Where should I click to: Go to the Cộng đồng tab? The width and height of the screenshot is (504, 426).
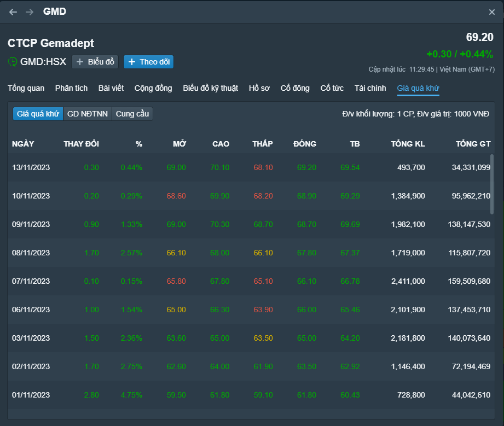click(x=153, y=88)
